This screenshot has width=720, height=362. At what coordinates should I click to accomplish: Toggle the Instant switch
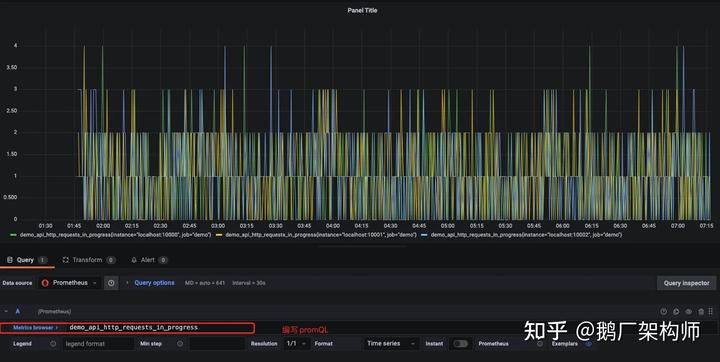460,344
